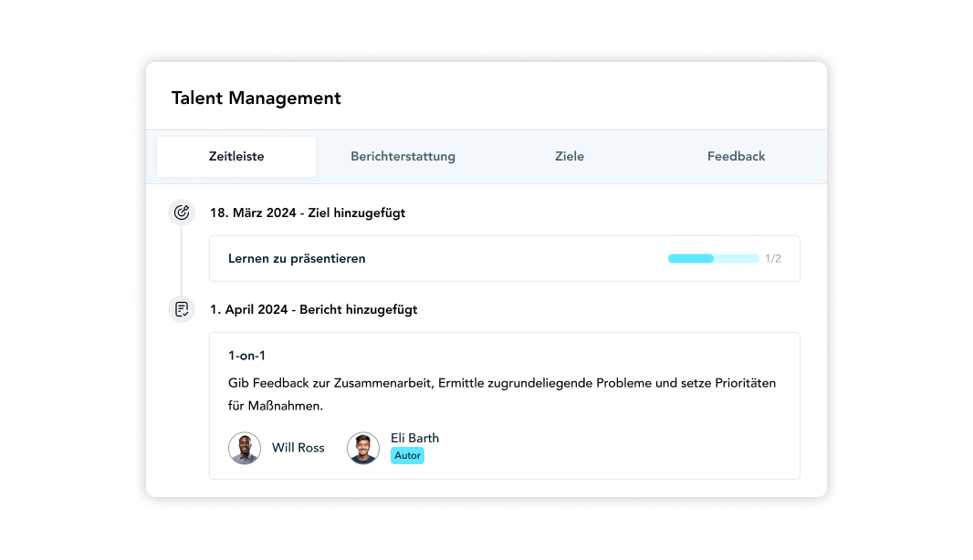The height and width of the screenshot is (560, 973).
Task: Switch to the Zeitleiste tab
Action: pyautogui.click(x=236, y=157)
